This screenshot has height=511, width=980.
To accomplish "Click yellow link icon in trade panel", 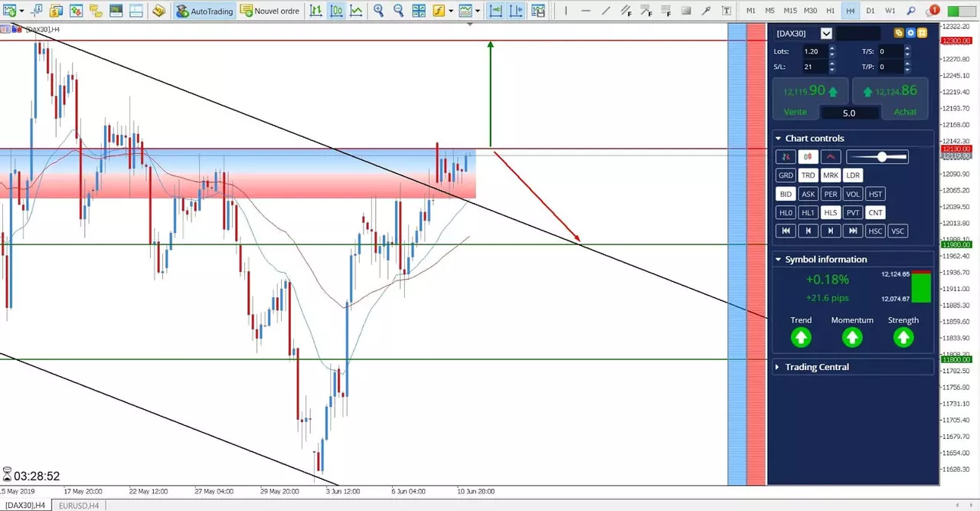I will click(x=899, y=33).
